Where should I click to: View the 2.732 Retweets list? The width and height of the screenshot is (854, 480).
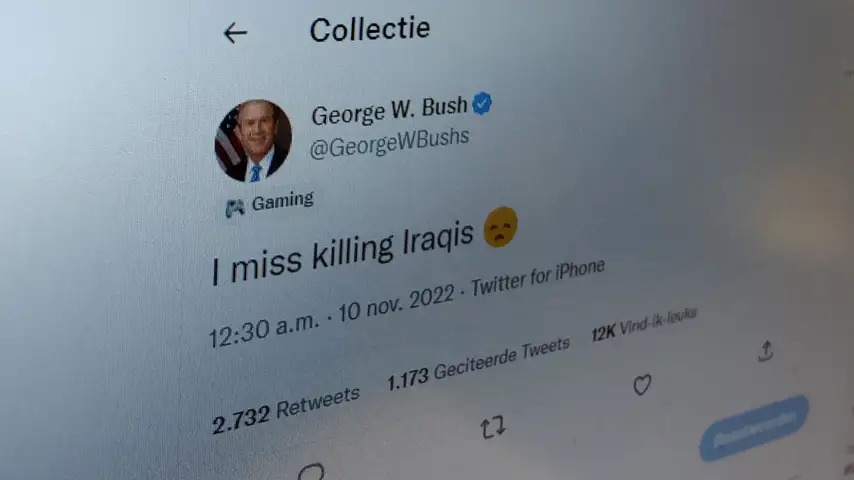(x=286, y=410)
